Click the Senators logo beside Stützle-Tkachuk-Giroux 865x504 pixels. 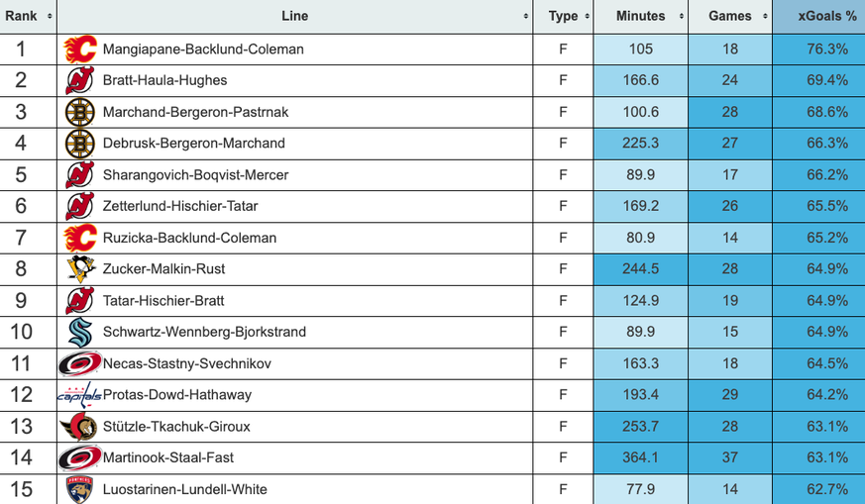pos(79,427)
